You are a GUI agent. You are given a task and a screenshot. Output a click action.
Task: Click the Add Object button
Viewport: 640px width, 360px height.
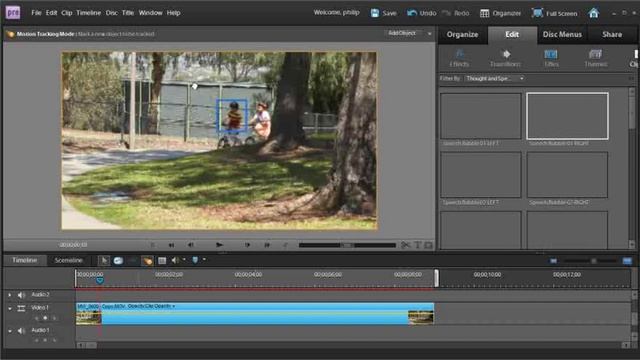pos(402,33)
